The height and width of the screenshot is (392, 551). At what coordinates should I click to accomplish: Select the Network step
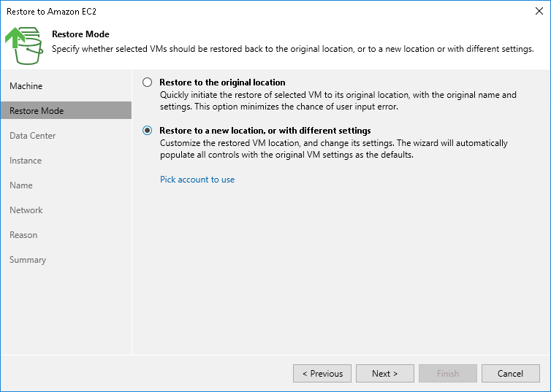coord(26,210)
